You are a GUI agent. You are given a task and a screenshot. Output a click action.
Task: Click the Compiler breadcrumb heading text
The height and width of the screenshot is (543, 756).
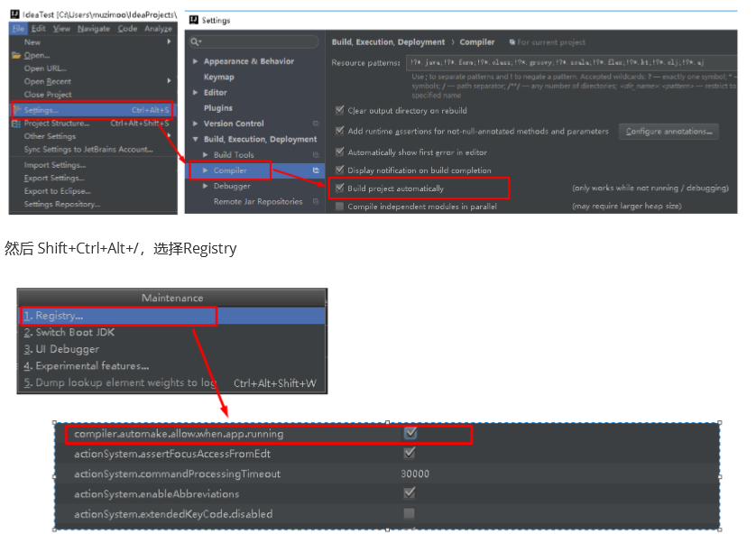[477, 42]
